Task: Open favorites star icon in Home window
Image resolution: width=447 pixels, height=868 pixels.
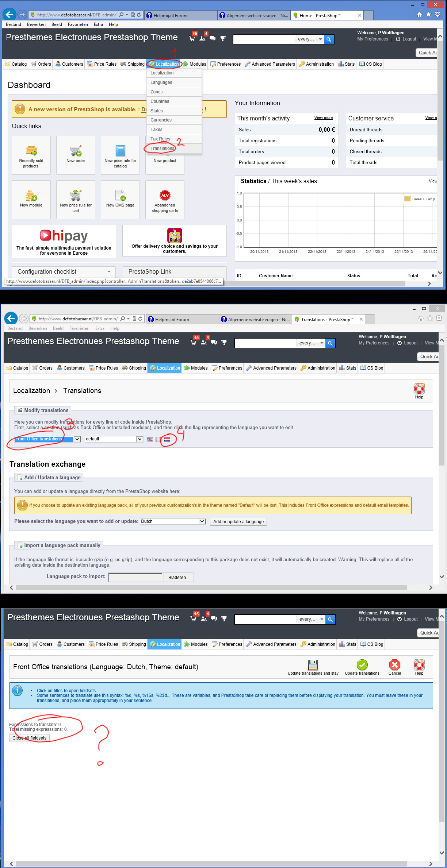Action: pos(428,15)
